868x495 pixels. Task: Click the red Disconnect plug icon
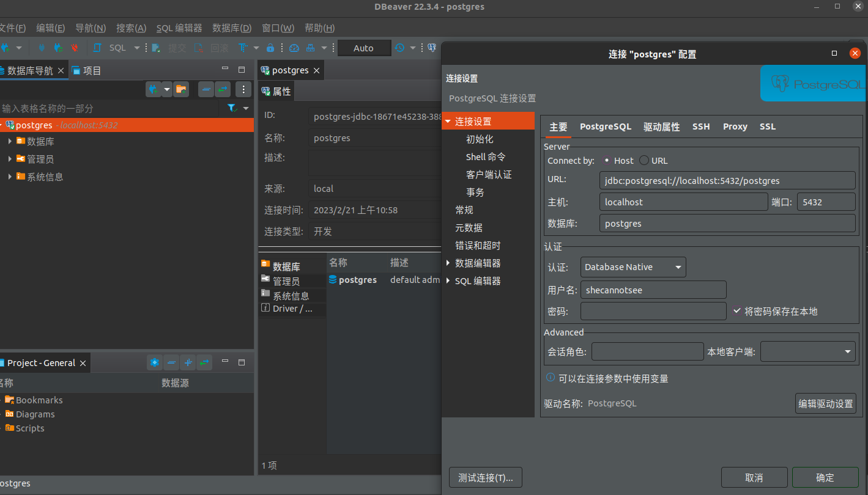pos(75,48)
